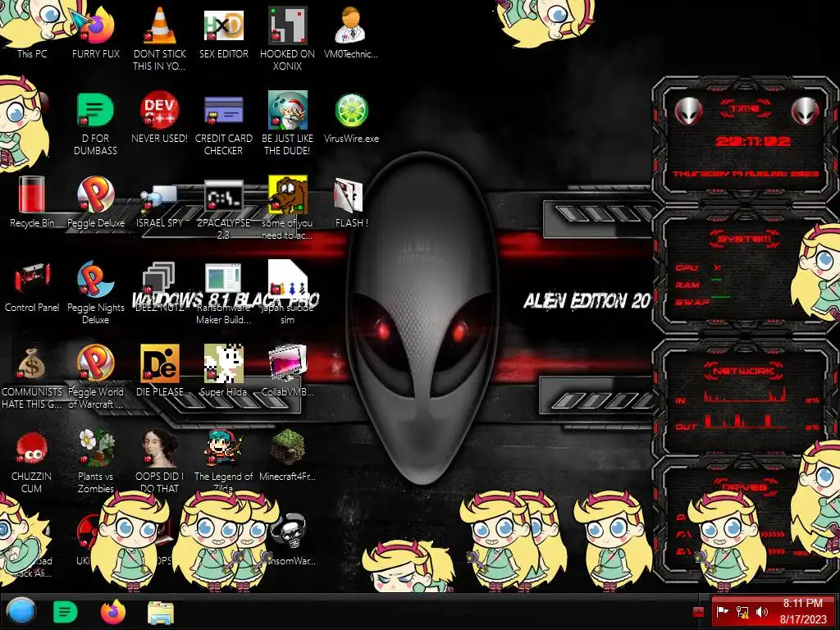Open BE JUST LIKE THE DUDE! shortcut
This screenshot has height=630, width=840.
[288, 123]
